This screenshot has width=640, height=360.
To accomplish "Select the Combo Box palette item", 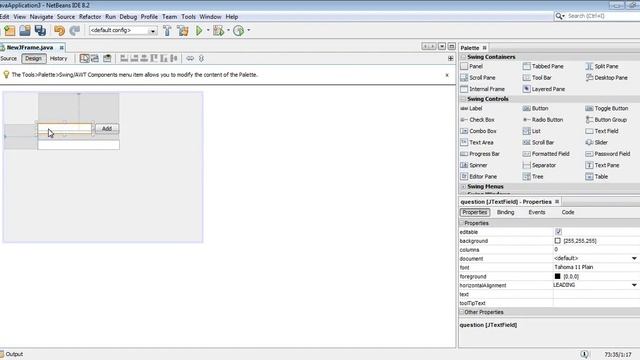I will [478, 131].
